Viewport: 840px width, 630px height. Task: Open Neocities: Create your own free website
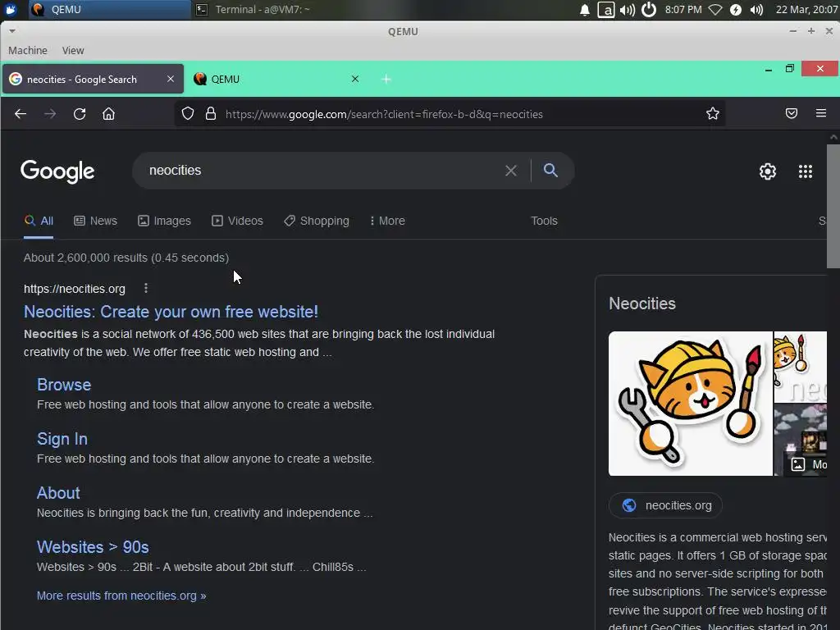(x=171, y=312)
